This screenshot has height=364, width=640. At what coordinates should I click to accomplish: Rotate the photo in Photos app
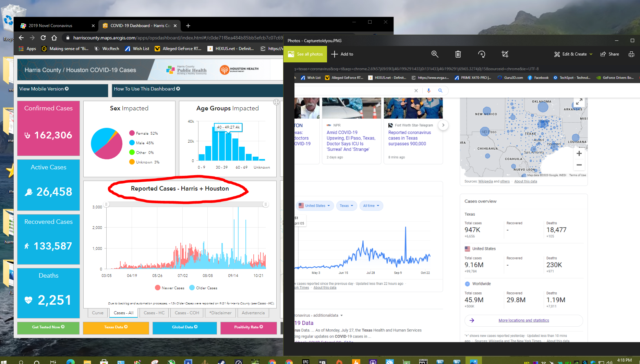pos(481,54)
